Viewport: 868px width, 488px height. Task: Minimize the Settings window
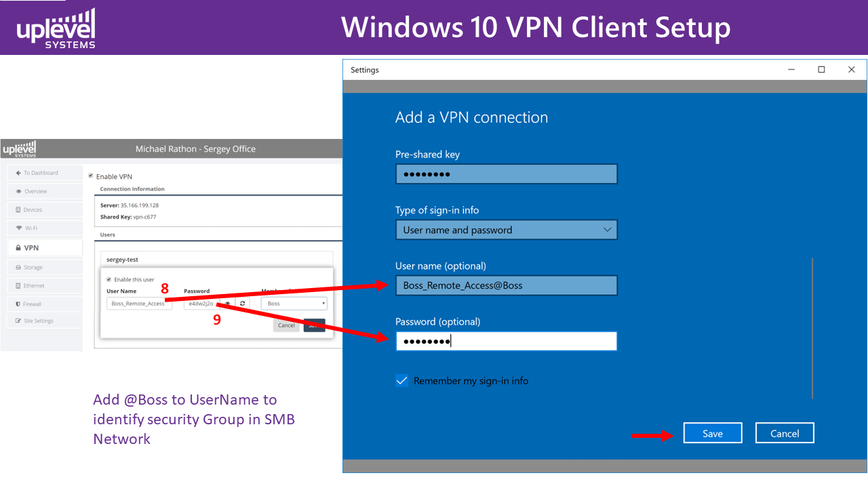click(x=791, y=70)
